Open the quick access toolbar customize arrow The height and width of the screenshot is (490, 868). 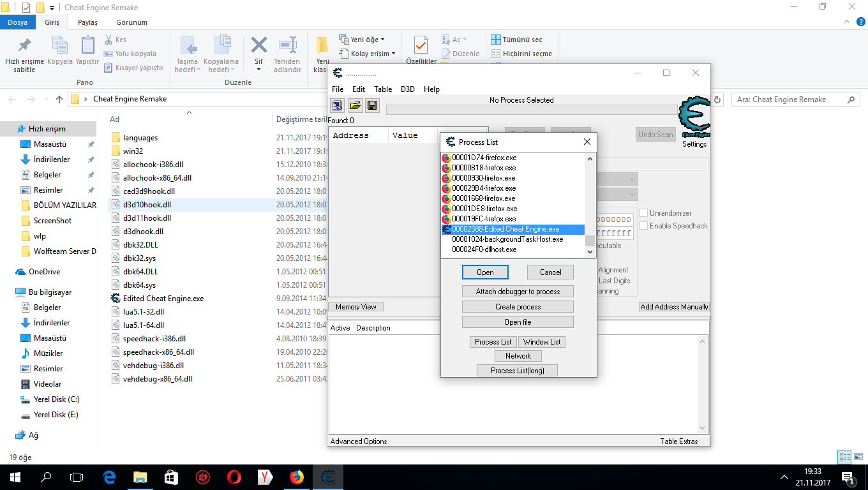pos(52,8)
